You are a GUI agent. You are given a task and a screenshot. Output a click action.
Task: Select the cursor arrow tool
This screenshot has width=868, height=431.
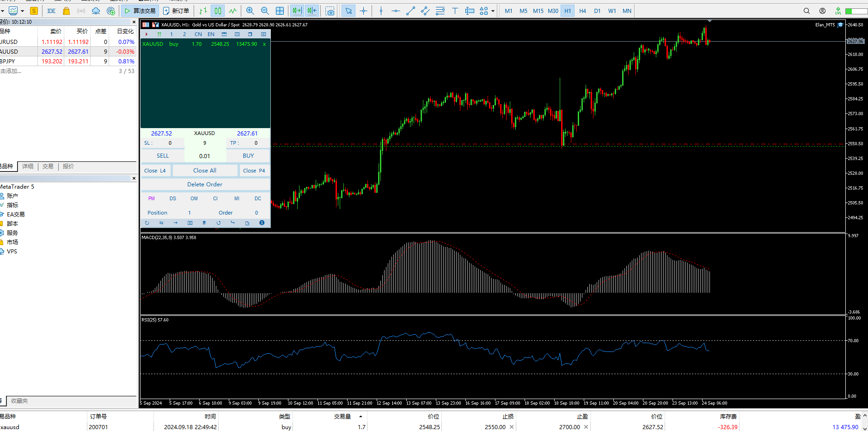pos(348,11)
